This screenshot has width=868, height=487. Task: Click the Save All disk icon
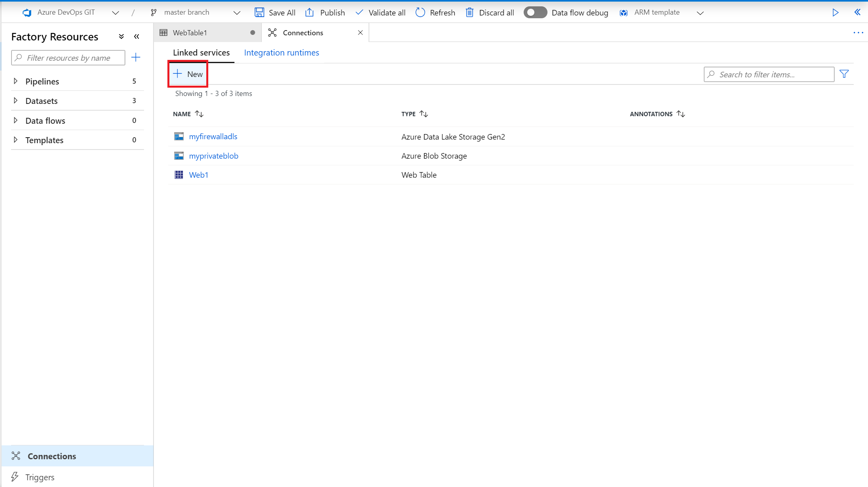(x=259, y=12)
